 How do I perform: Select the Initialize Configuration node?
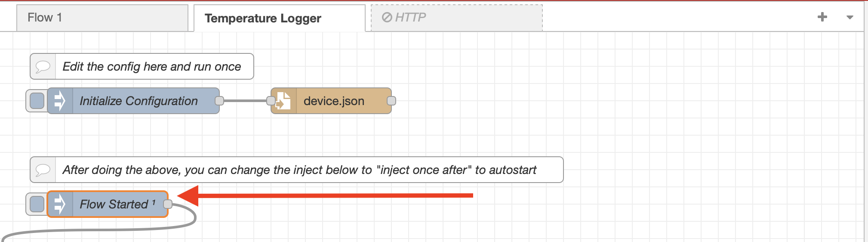[139, 101]
